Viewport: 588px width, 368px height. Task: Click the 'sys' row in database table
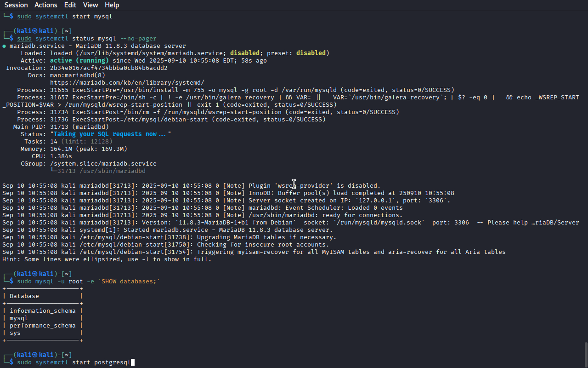click(x=15, y=333)
